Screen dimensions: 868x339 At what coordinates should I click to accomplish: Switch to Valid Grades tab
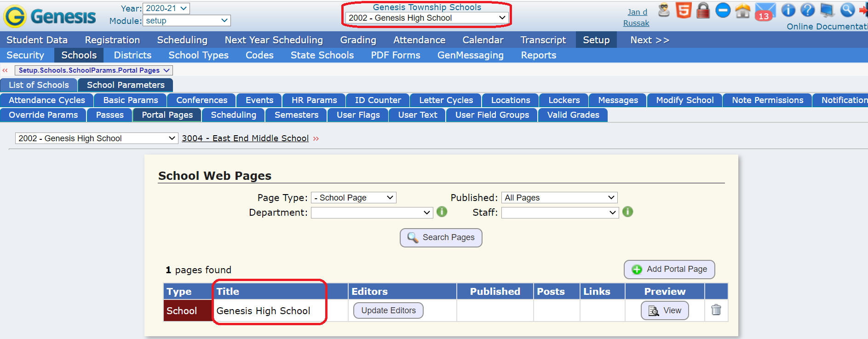click(x=573, y=115)
